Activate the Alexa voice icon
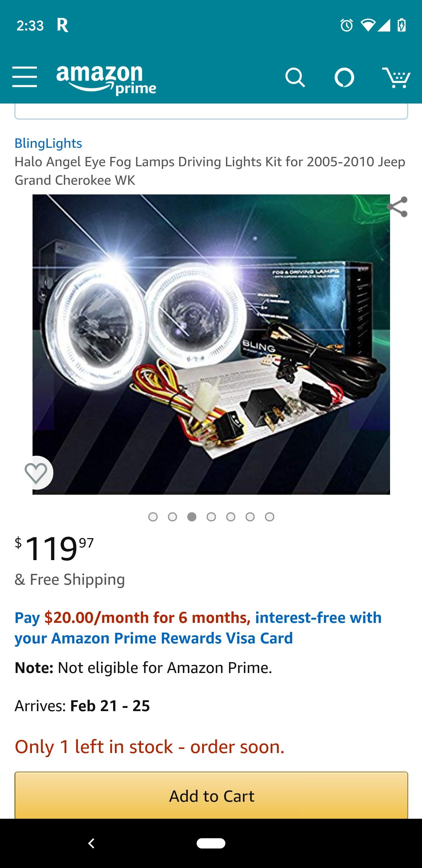The height and width of the screenshot is (868, 422). (344, 77)
